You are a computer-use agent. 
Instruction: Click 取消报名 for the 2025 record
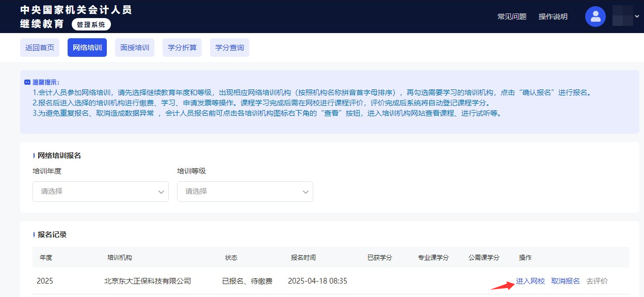point(565,281)
